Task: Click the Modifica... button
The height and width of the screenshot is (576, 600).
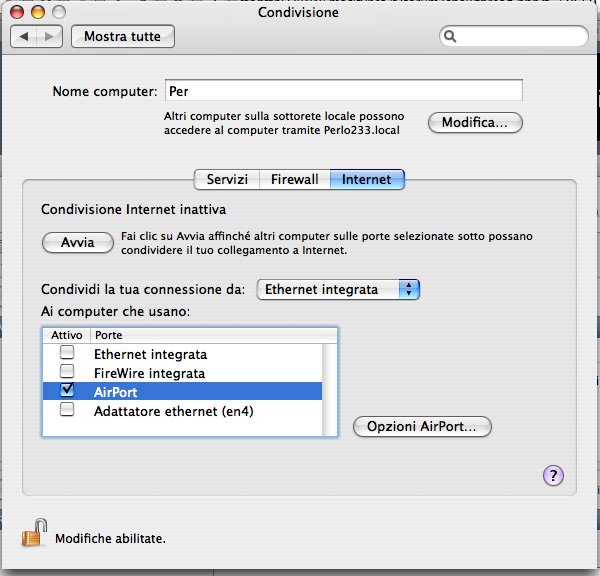Action: [475, 122]
